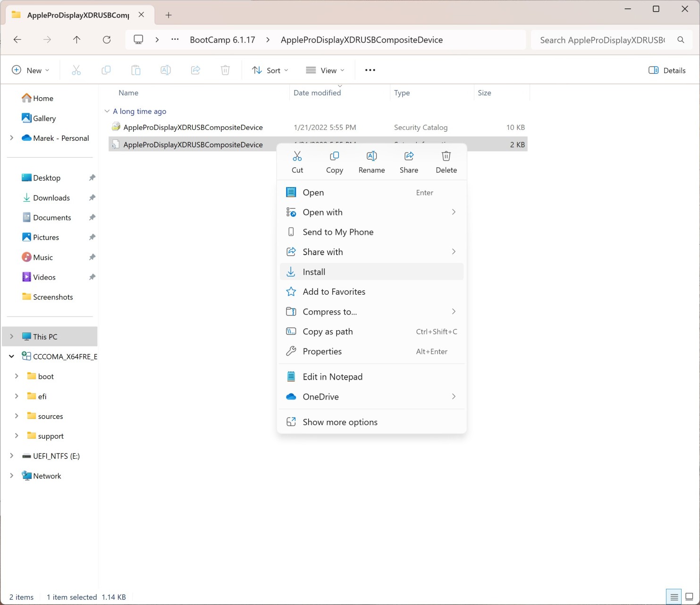Viewport: 700px width, 605px height.
Task: Collapse CCCOMA_X64FRE_E drive node
Action: click(x=12, y=356)
